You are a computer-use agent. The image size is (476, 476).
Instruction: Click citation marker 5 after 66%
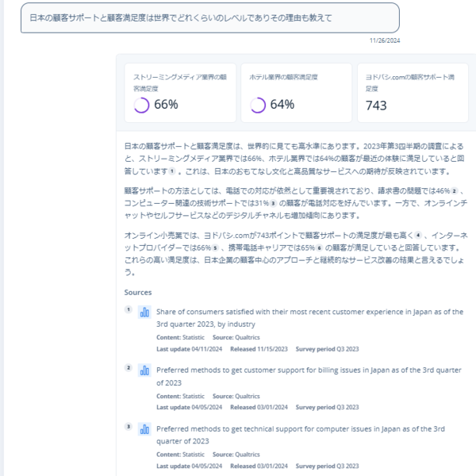point(215,248)
